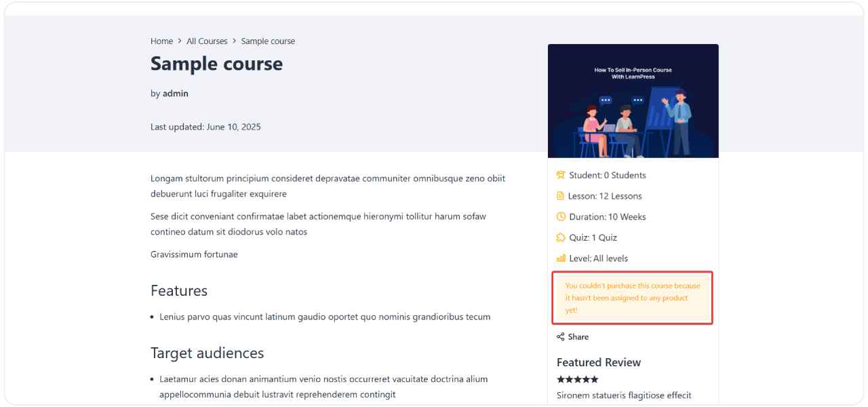Open the Home breadcrumb link
The width and height of the screenshot is (868, 407).
tap(161, 41)
